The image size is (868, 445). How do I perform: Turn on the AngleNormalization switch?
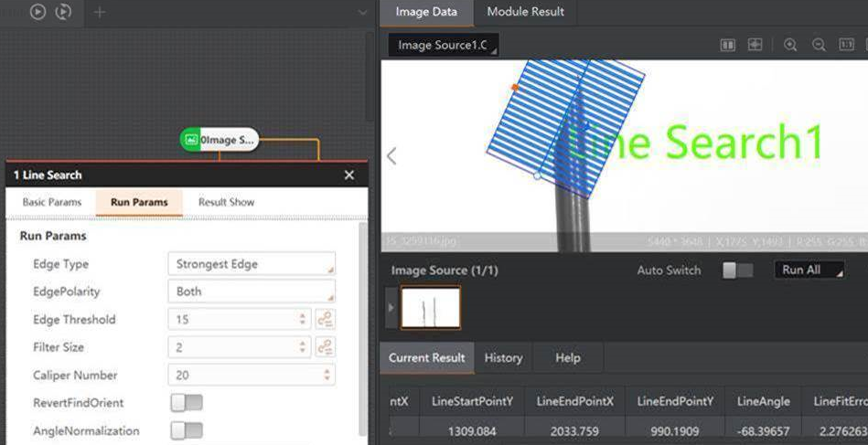pos(187,430)
